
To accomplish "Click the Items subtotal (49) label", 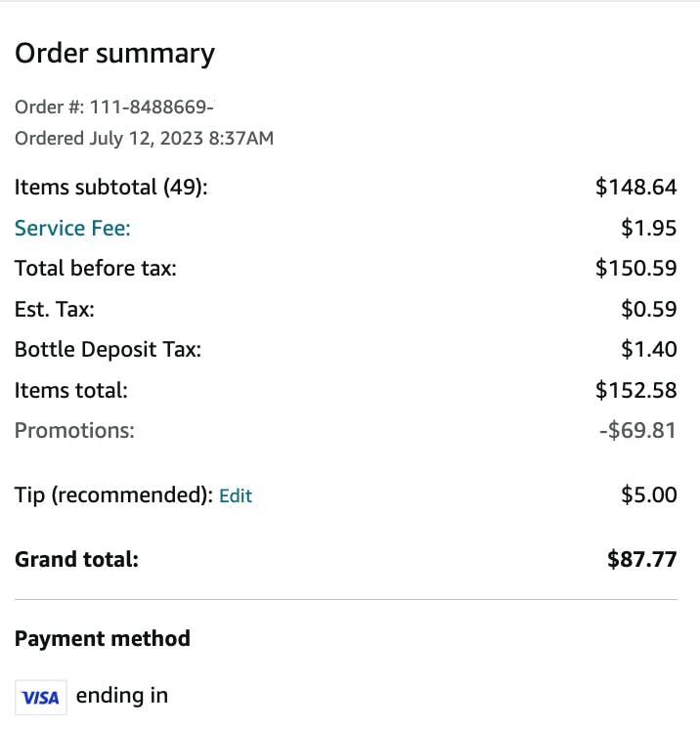I will pyautogui.click(x=111, y=188).
